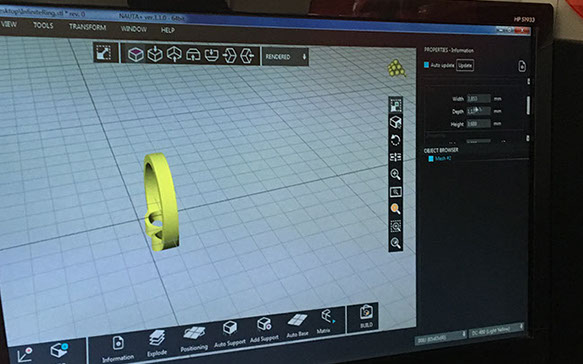Click the orange highlighted magnifier icon
This screenshot has width=583, height=364.
pos(395,209)
